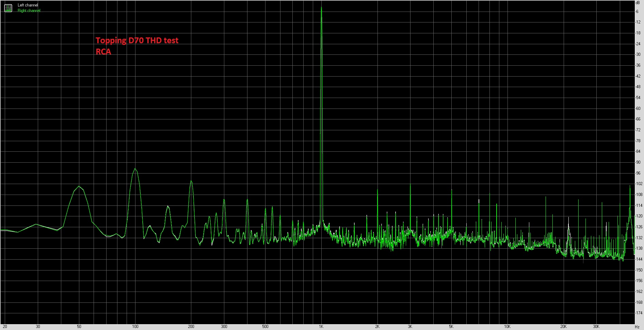Click the 20 label on the frequency axis
The width and height of the screenshot is (644, 330).
[x=5, y=327]
